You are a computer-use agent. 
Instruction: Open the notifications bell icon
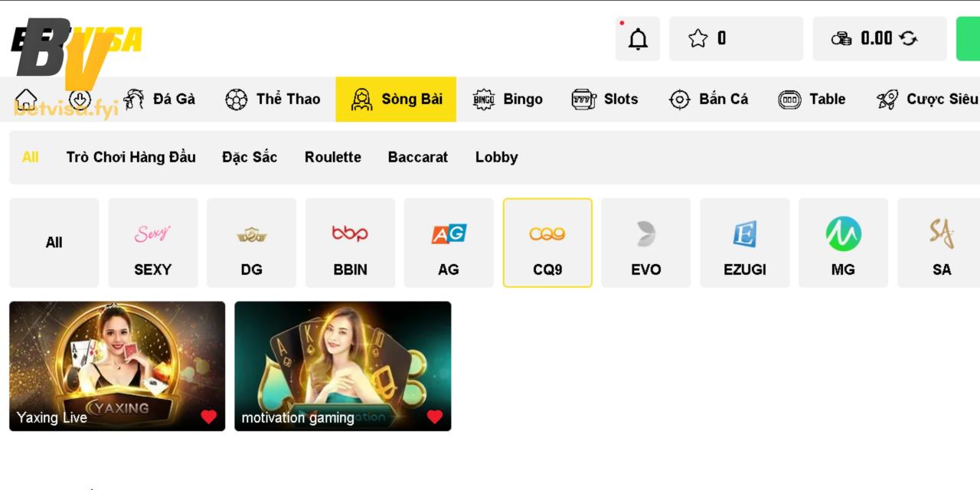coord(637,39)
